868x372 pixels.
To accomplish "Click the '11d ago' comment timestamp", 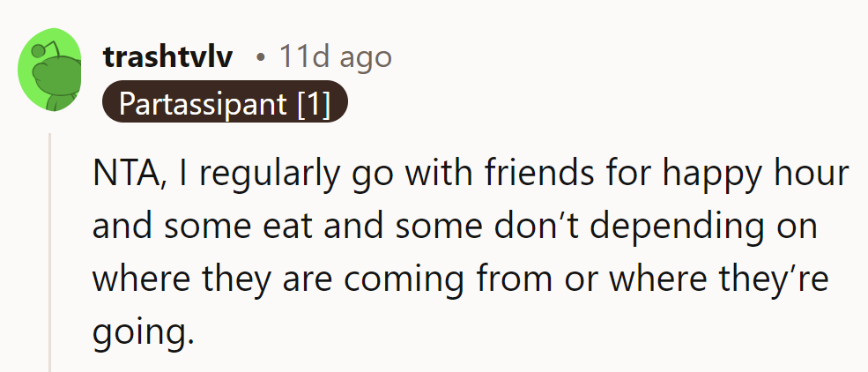I will click(335, 57).
